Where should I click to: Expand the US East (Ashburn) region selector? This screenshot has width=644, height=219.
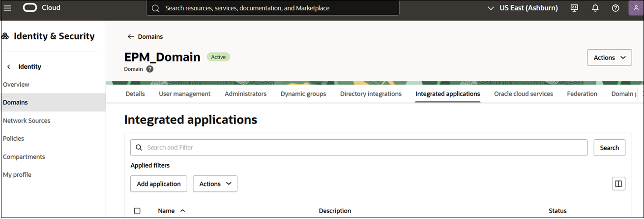(x=522, y=8)
